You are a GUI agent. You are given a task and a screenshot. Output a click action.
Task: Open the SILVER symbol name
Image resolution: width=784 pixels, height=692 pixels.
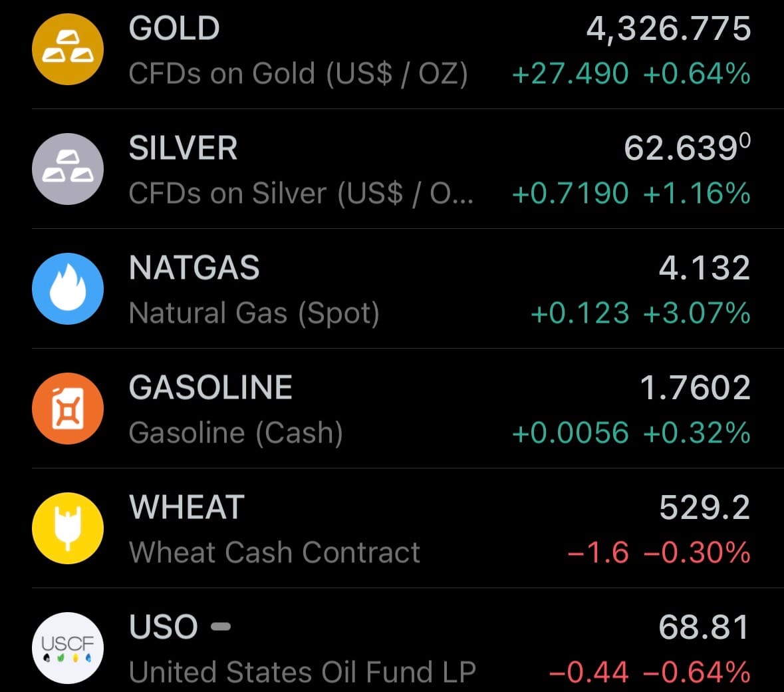click(x=183, y=148)
